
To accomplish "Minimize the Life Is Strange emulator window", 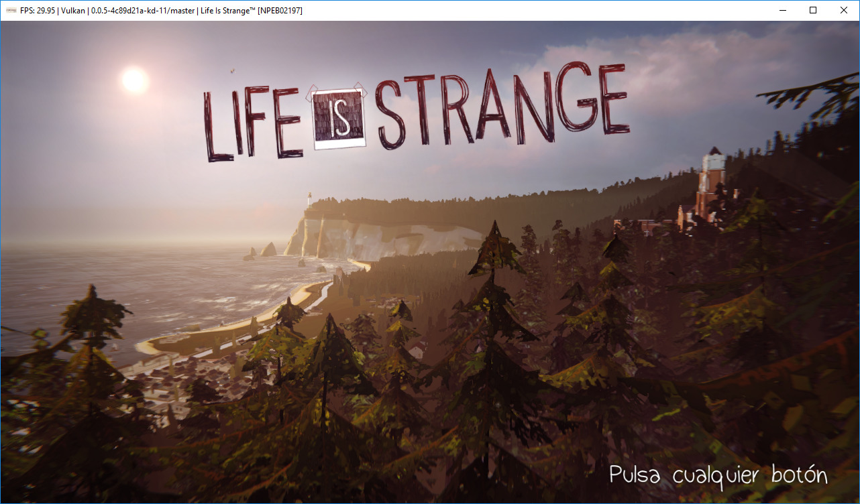I will [782, 10].
